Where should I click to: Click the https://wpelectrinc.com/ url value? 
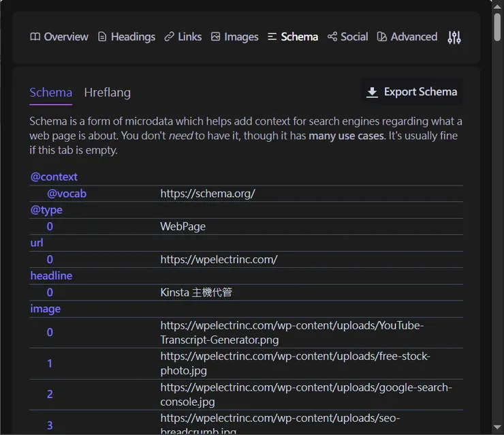coord(219,259)
